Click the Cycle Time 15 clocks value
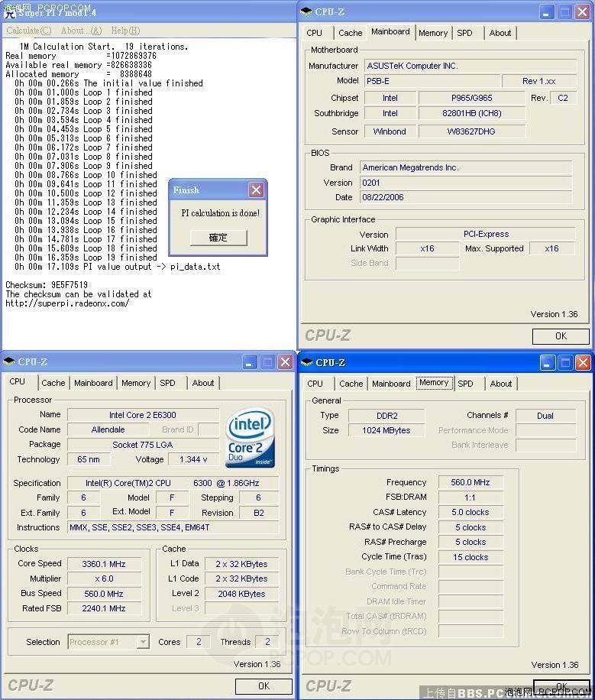 coord(471,557)
